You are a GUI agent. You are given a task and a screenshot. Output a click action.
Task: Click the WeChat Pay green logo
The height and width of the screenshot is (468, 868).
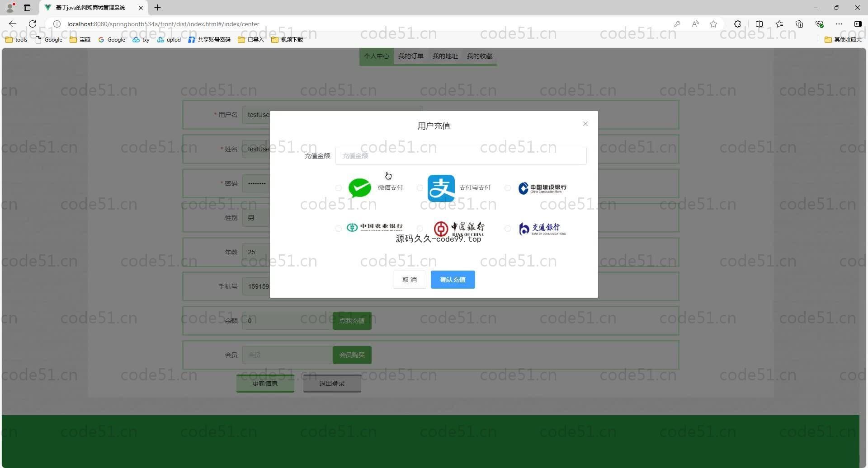tap(360, 188)
